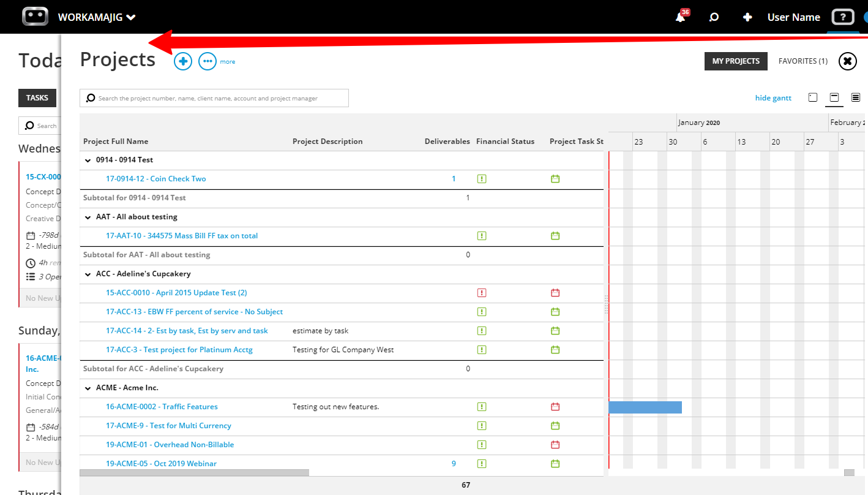This screenshot has height=495, width=868.
Task: Click the plus icon in top bar
Action: click(747, 17)
